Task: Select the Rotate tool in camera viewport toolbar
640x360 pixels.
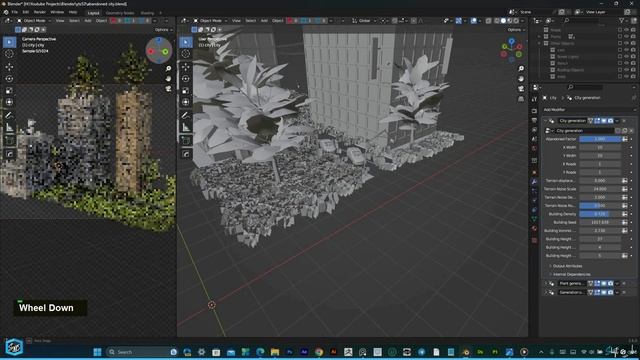Action: [x=9, y=78]
